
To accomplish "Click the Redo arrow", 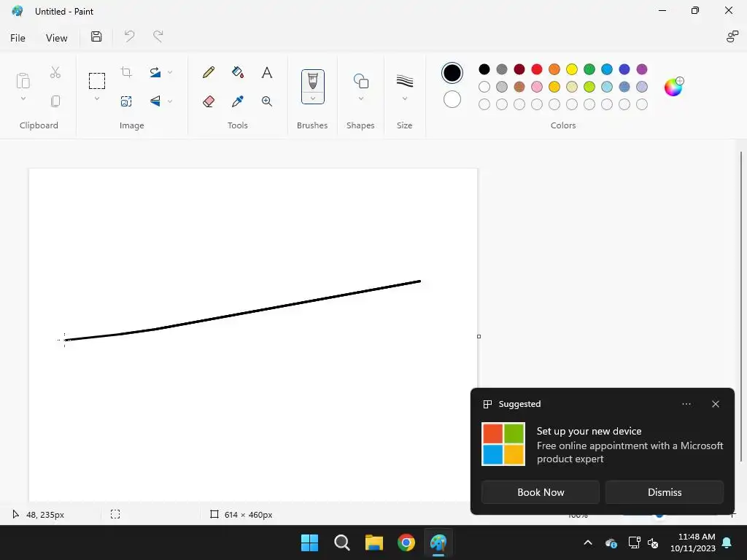I will [158, 36].
